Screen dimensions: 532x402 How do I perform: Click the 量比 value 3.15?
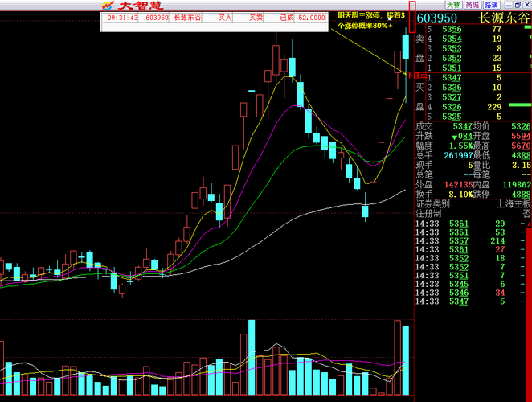coord(521,166)
